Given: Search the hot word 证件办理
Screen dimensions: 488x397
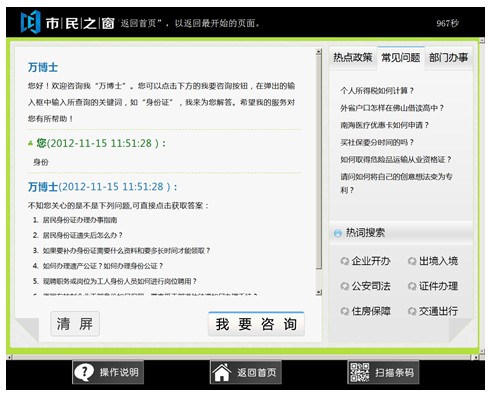Looking at the screenshot, I should pos(438,286).
